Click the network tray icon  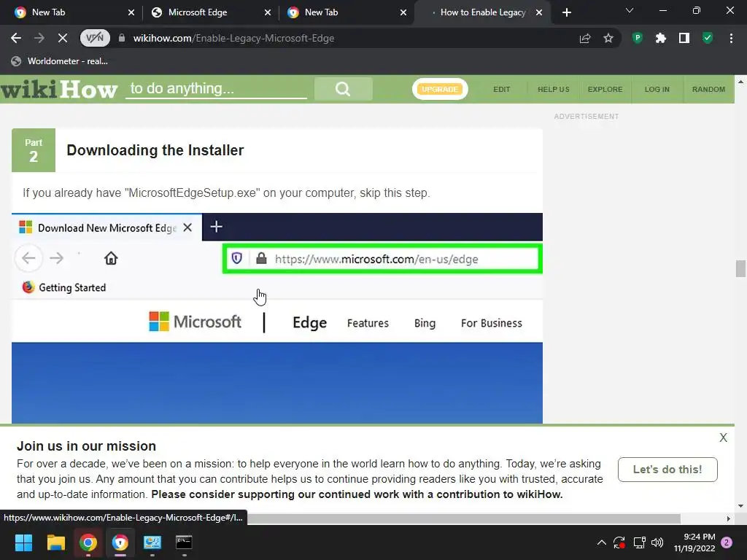639,542
